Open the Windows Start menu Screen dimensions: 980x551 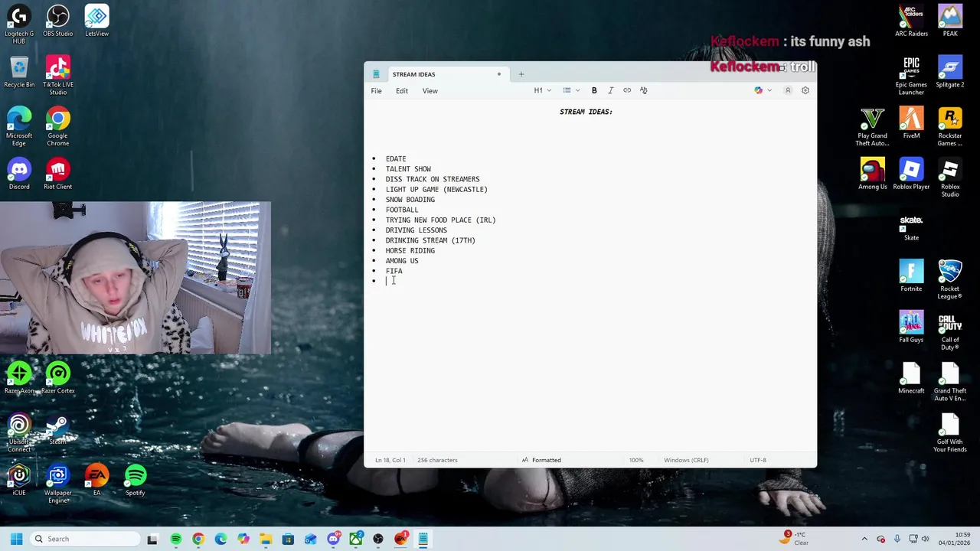(16, 539)
